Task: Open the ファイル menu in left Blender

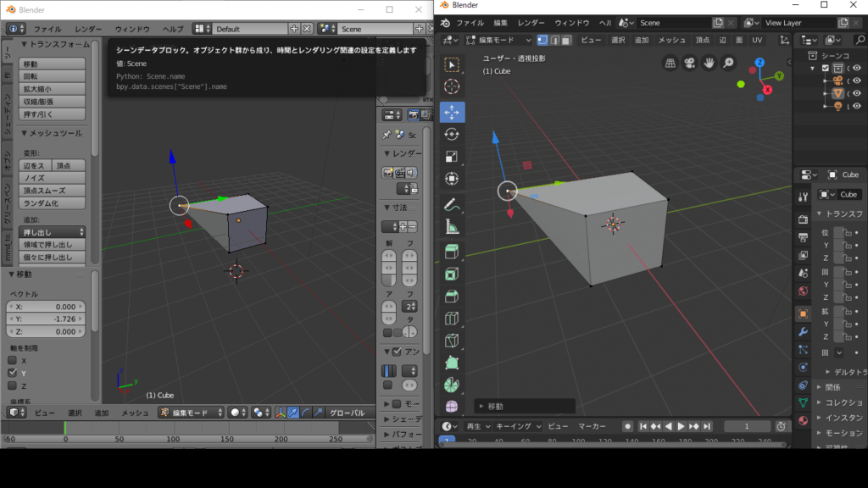Action: 47,29
